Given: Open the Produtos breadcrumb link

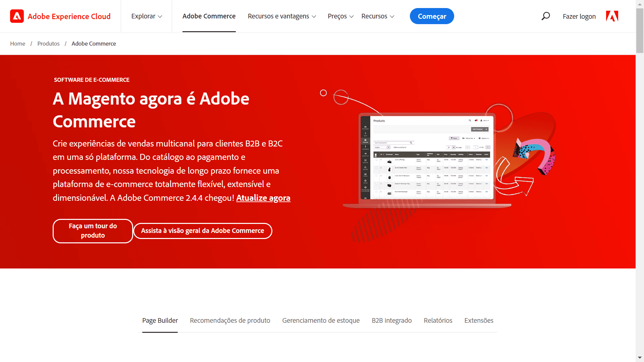Looking at the screenshot, I should 48,44.
